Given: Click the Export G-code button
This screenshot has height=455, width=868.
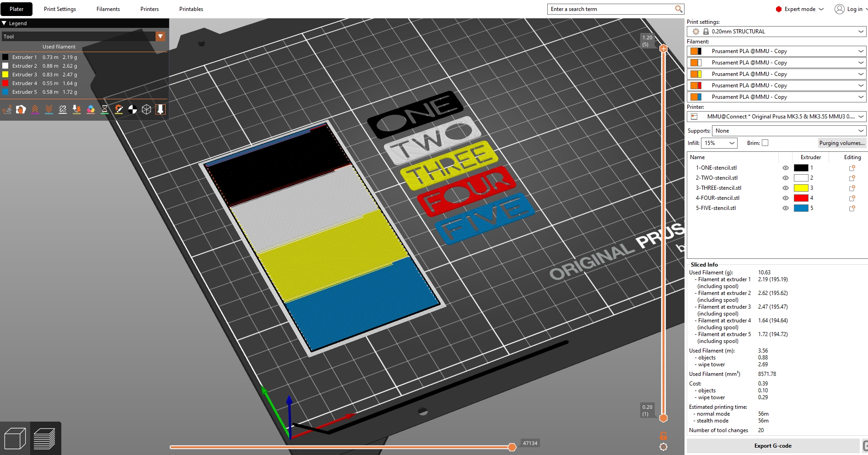Looking at the screenshot, I should coord(773,446).
